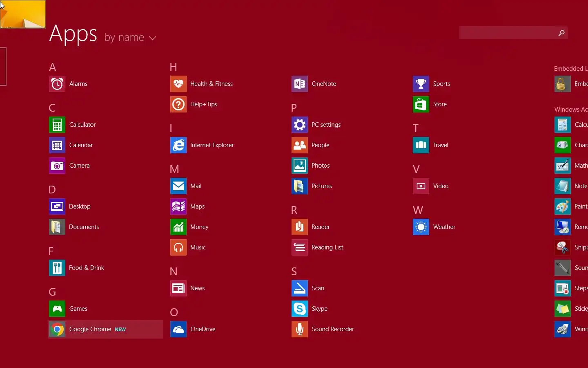
Task: Open the Weather app icon
Action: [421, 227]
